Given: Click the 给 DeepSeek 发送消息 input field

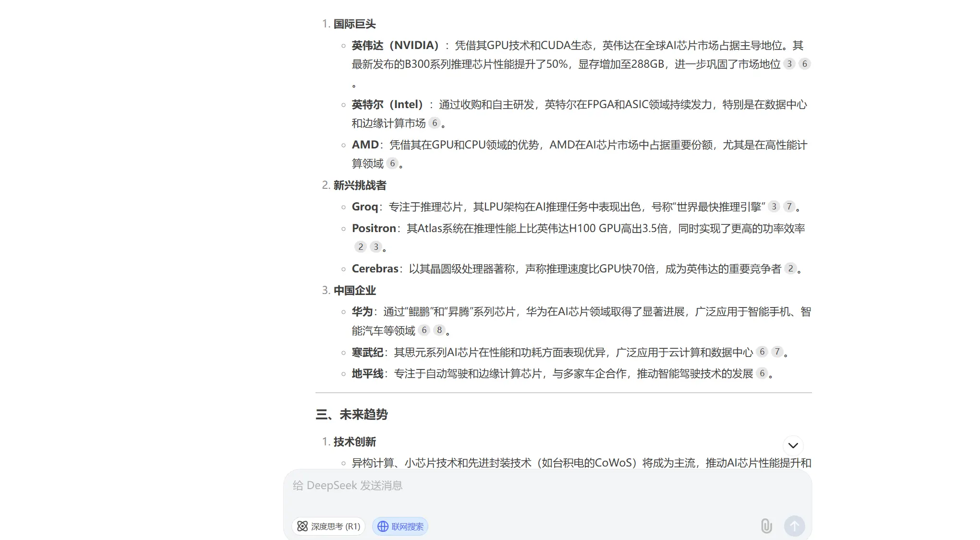Looking at the screenshot, I should click(547, 486).
